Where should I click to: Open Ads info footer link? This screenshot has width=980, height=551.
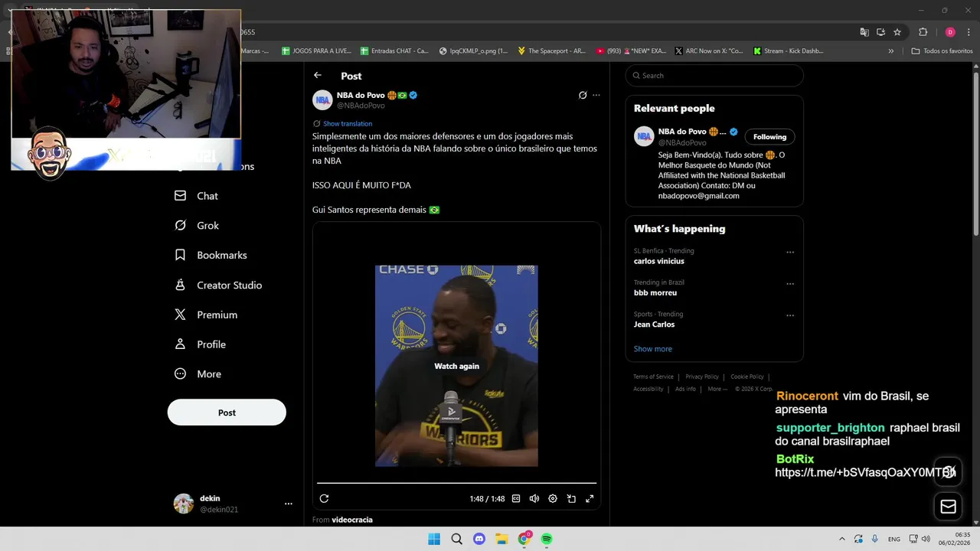tap(685, 389)
